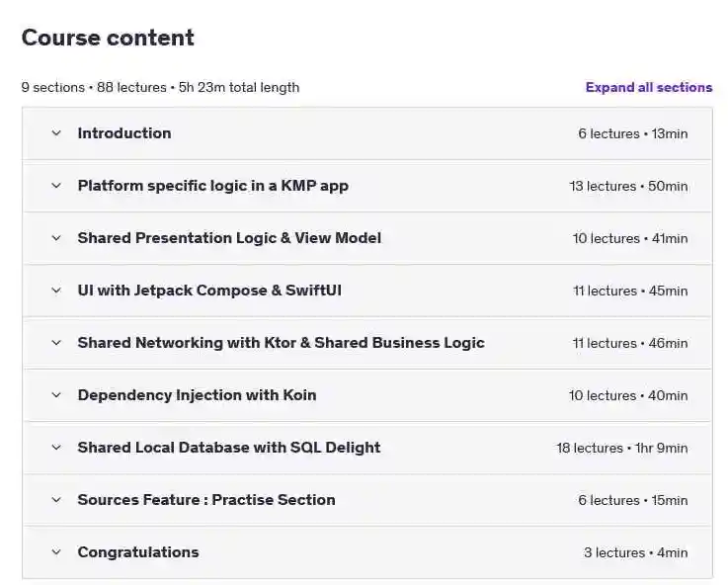Expand the Introduction section chevron
The height and width of the screenshot is (585, 728).
pyautogui.click(x=56, y=133)
